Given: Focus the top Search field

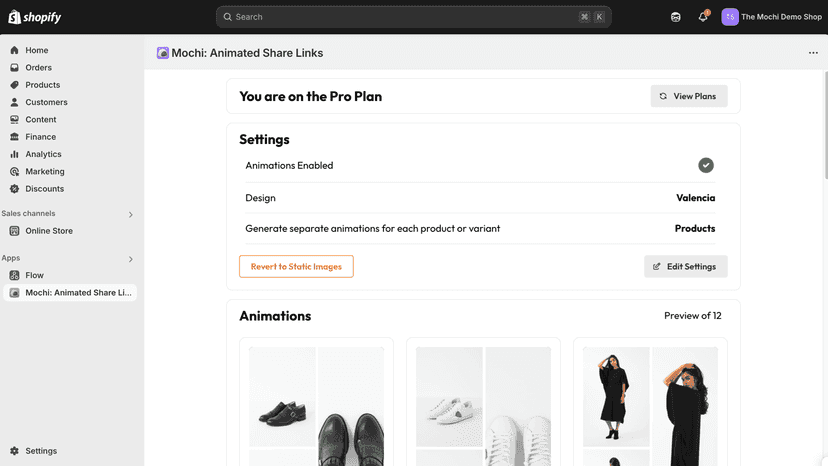Looking at the screenshot, I should coord(413,17).
